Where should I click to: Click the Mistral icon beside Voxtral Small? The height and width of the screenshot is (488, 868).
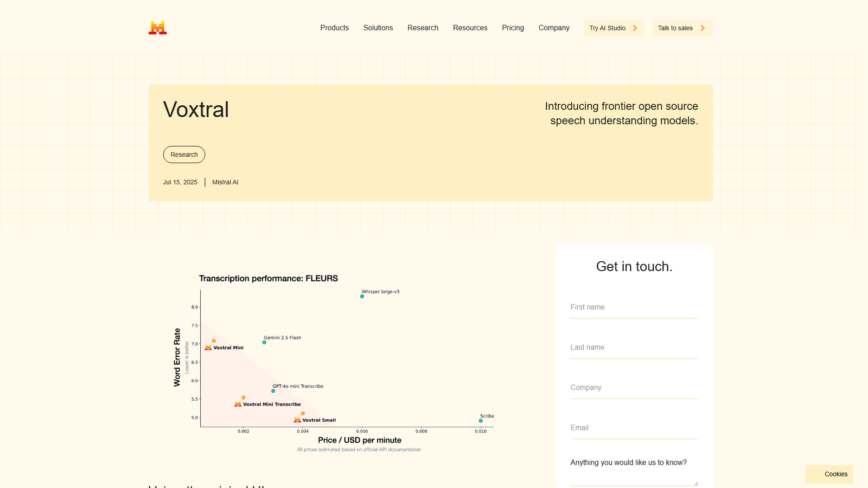tap(298, 419)
